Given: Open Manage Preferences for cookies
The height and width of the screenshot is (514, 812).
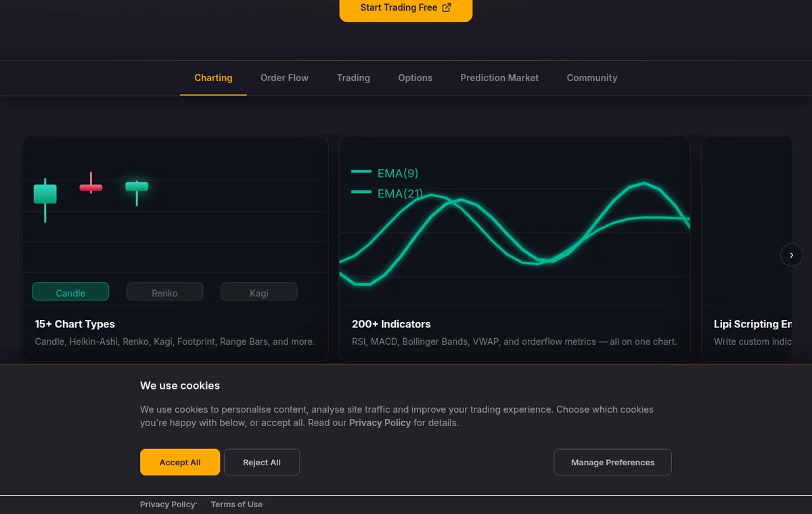Looking at the screenshot, I should pos(612,462).
